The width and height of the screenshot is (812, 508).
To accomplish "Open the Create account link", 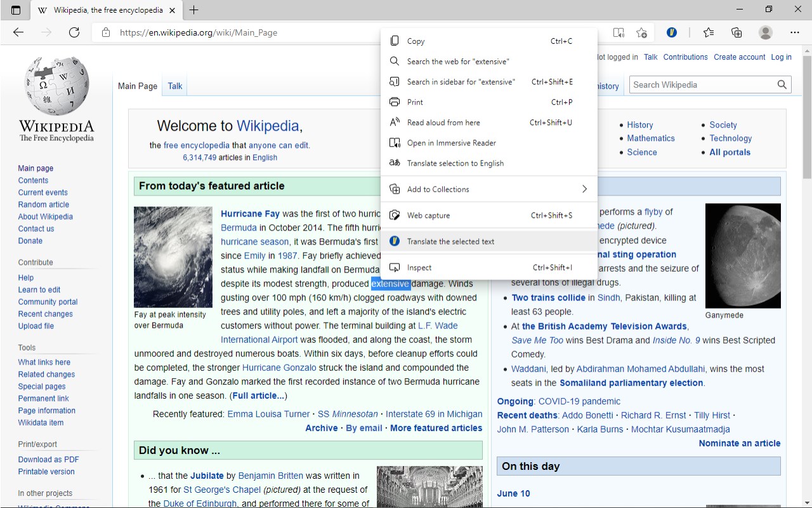I will (x=740, y=57).
